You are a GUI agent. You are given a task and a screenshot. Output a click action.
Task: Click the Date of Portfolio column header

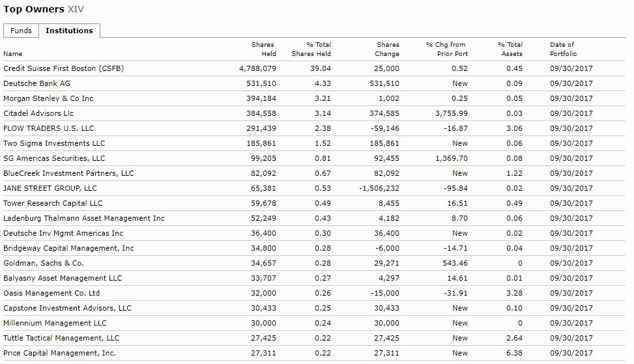[x=563, y=49]
